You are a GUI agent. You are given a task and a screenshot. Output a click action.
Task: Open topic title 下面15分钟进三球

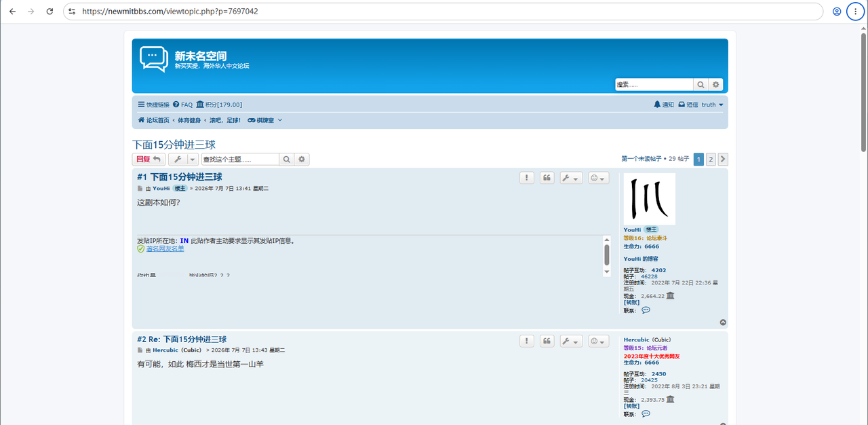[x=174, y=144]
